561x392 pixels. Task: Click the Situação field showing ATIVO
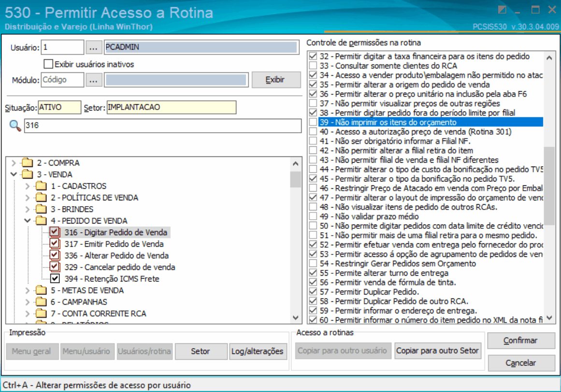point(60,107)
